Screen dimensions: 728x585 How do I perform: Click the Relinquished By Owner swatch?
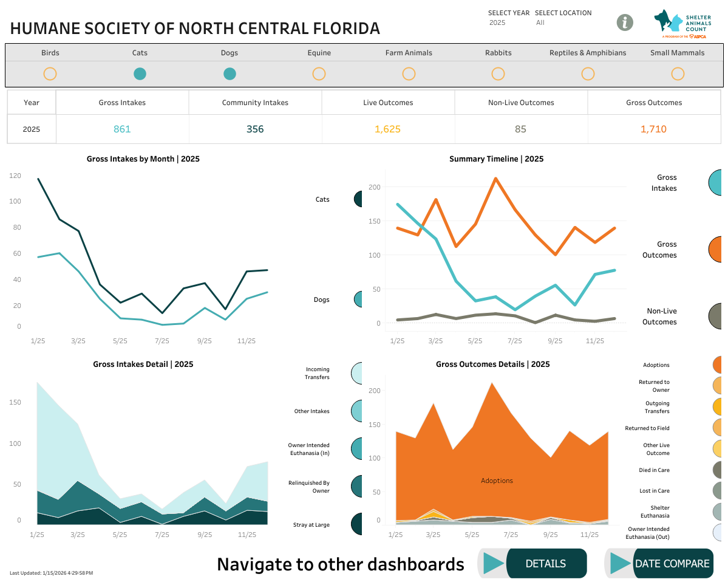[x=356, y=487]
